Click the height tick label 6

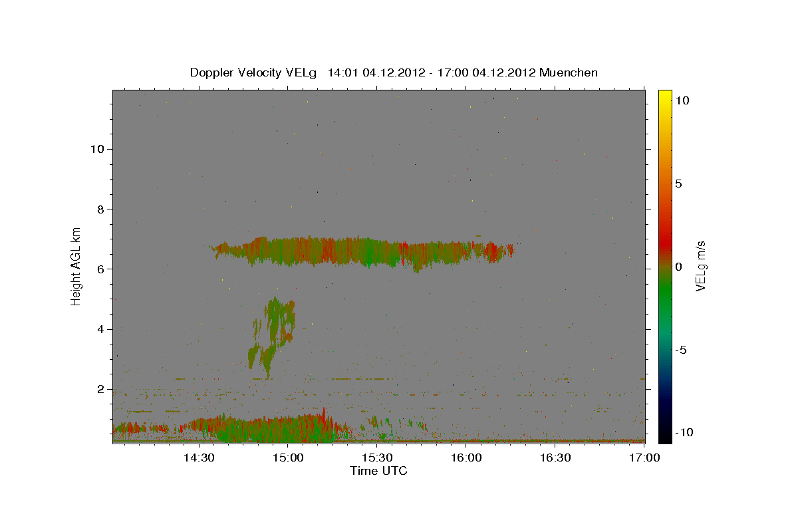[100, 269]
